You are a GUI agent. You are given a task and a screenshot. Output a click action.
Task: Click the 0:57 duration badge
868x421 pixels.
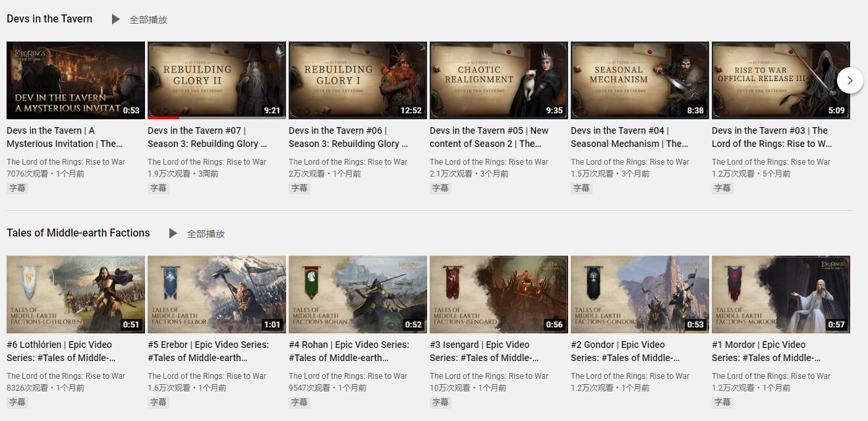click(x=836, y=325)
